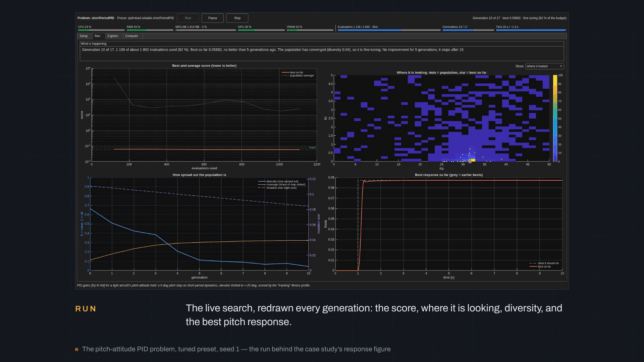This screenshot has width=644, height=362.
Task: Click the greyed-out Run button
Action: pyautogui.click(x=188, y=18)
